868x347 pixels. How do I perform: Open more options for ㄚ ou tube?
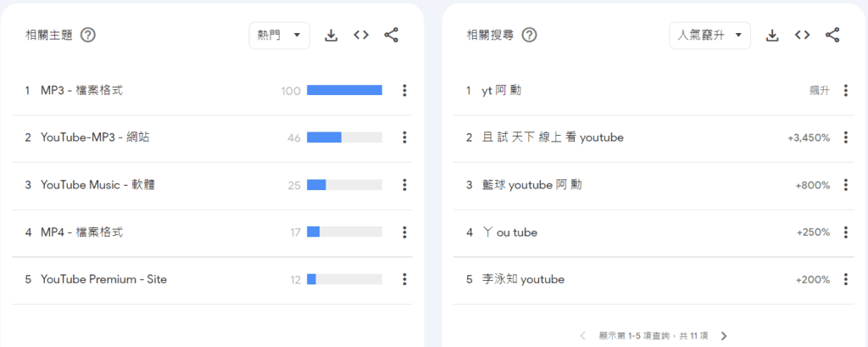(x=846, y=232)
